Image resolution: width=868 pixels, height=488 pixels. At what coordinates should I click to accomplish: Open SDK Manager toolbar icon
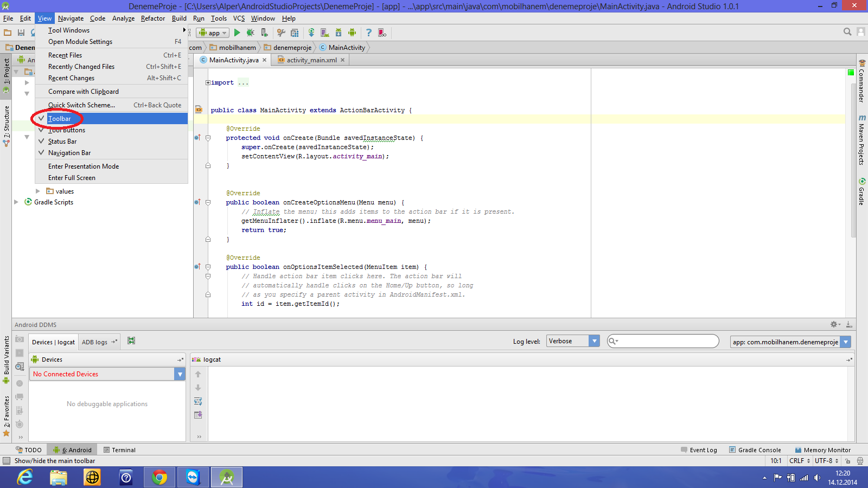tap(339, 33)
